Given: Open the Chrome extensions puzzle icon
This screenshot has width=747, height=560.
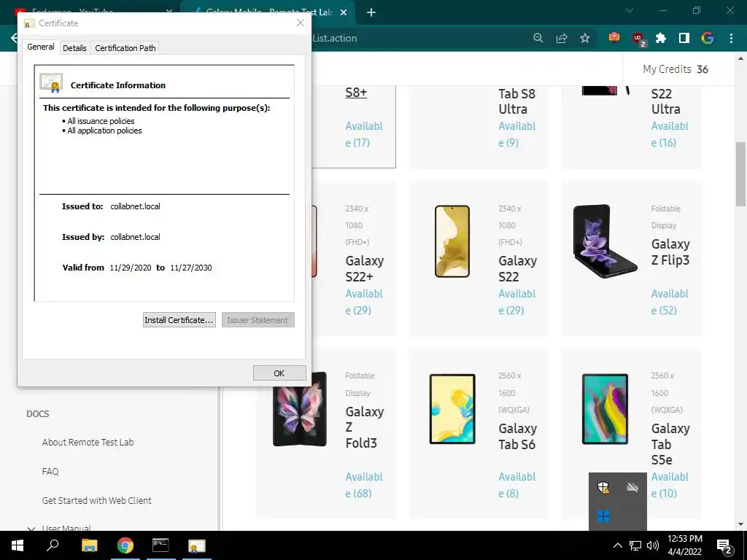Looking at the screenshot, I should [661, 38].
